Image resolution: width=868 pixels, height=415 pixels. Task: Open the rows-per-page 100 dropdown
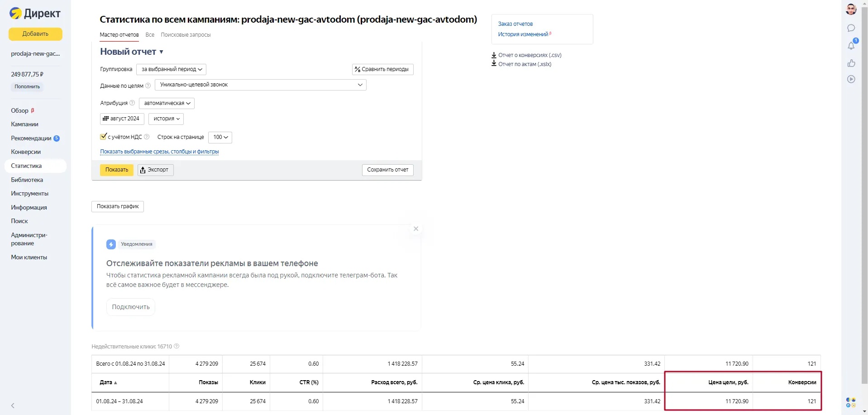pos(220,137)
